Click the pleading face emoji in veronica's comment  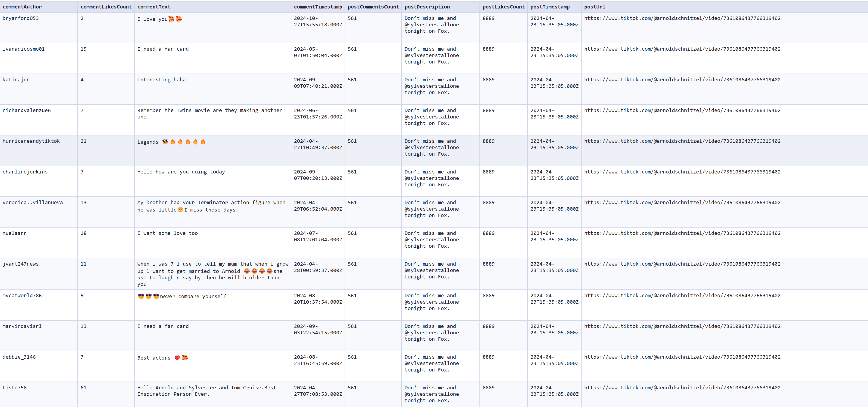180,210
